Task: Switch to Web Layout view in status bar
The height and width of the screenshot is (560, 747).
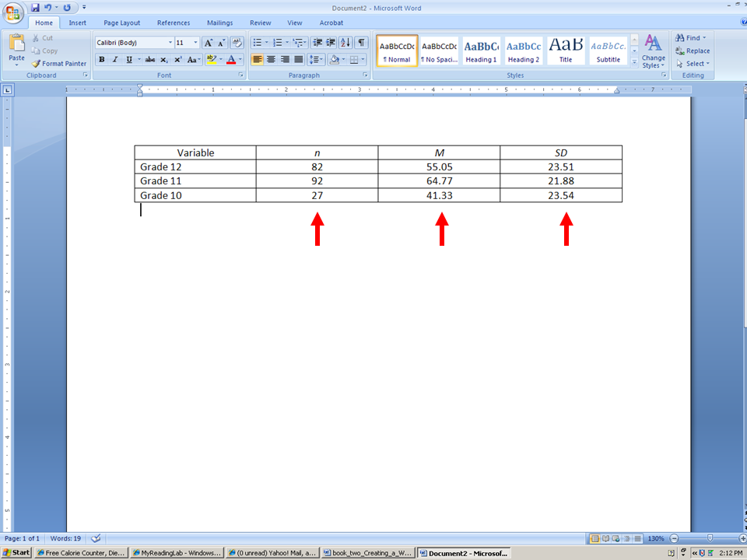Action: (615, 537)
